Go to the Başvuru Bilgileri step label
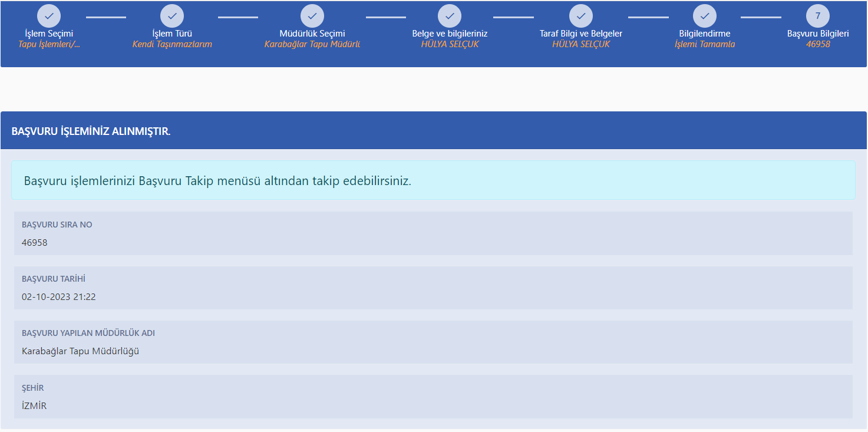 click(818, 34)
